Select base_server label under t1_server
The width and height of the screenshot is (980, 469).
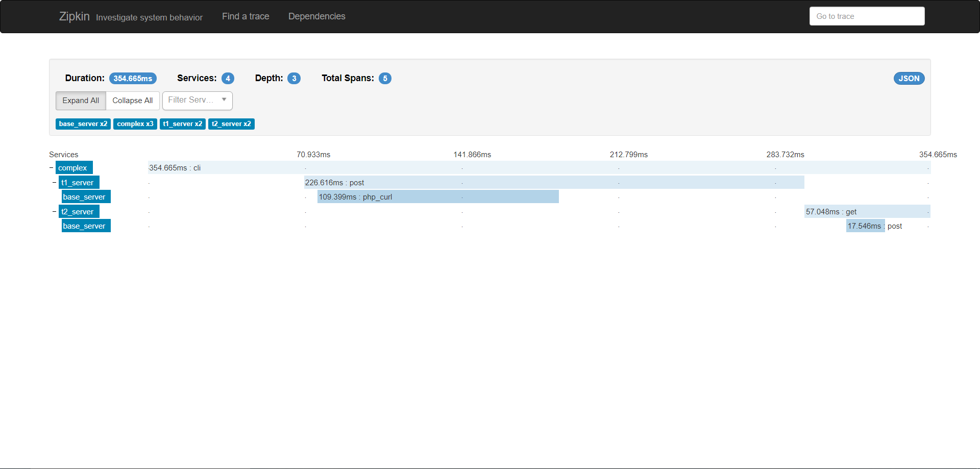(x=86, y=197)
